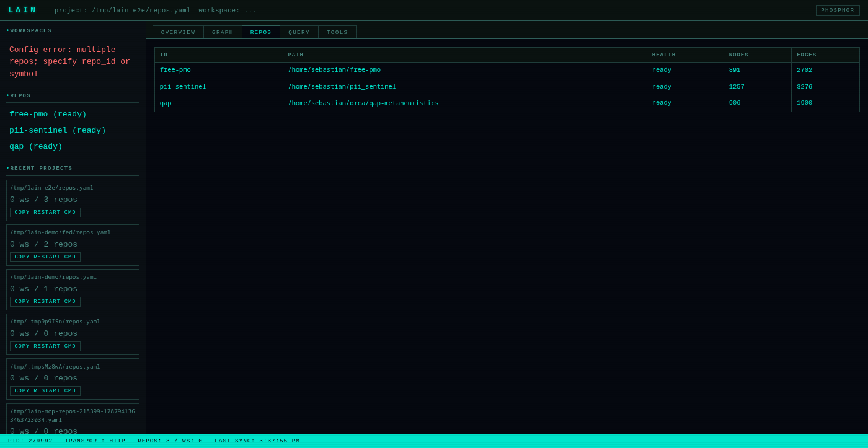The image size is (868, 448).
Task: Click nodes value 1257
Action: (737, 87)
